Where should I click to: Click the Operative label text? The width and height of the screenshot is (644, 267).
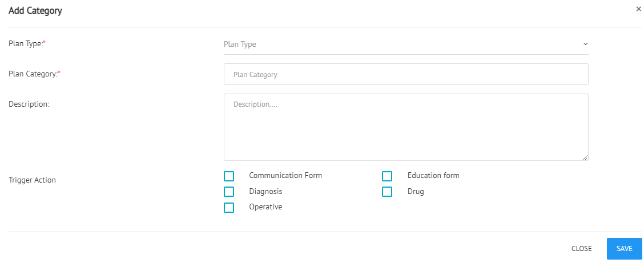pyautogui.click(x=265, y=207)
